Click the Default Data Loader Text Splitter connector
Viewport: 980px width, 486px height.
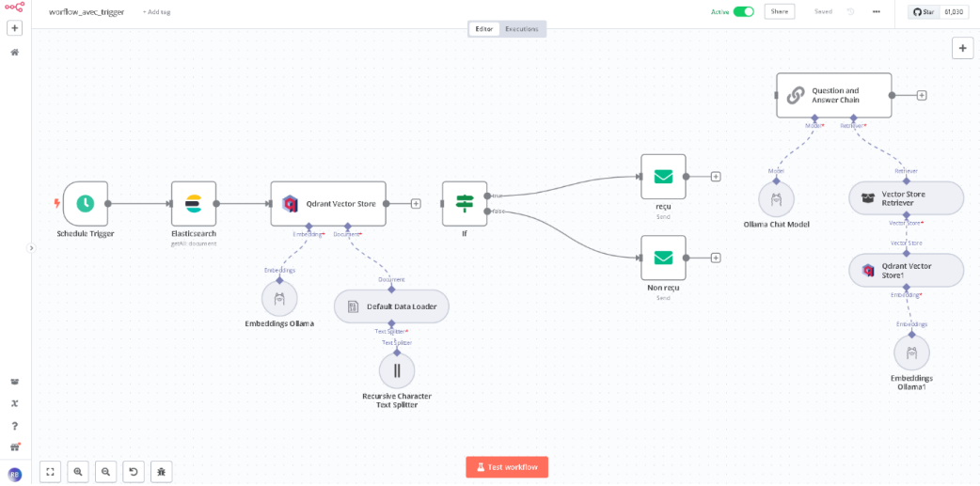391,323
